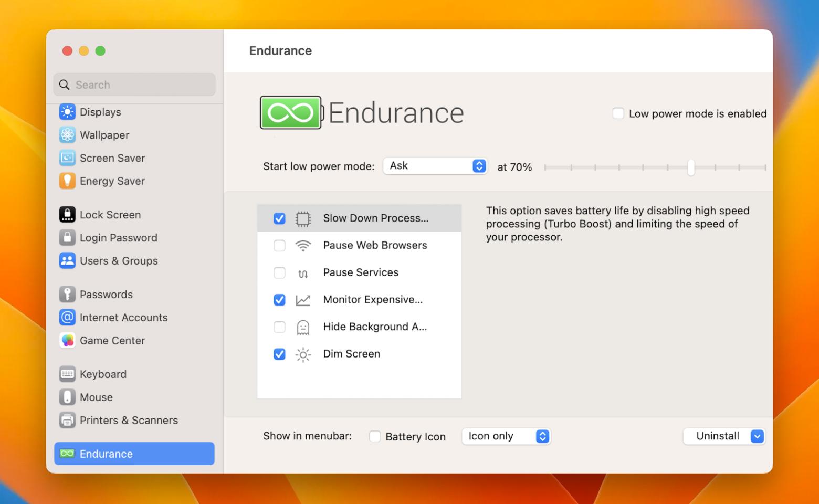Click the Endurance window title text

280,50
